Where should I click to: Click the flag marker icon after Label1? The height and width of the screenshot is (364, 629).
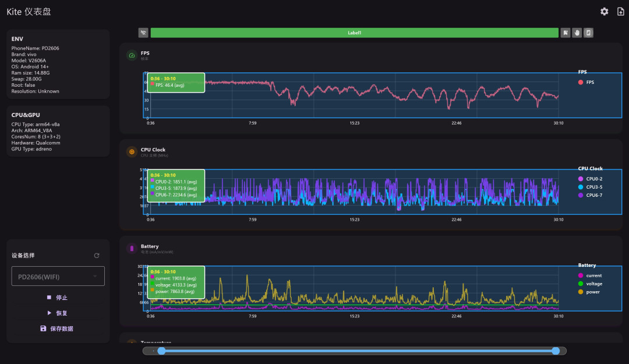565,33
